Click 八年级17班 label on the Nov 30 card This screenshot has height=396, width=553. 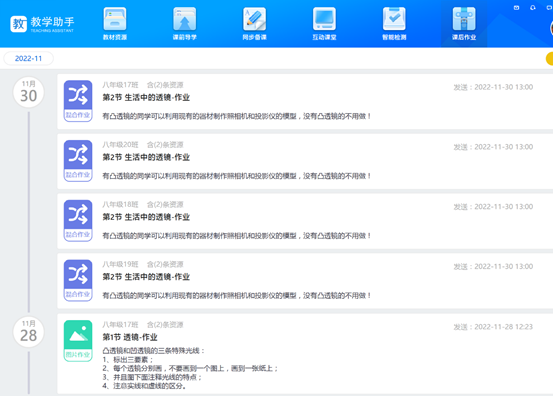pos(120,85)
